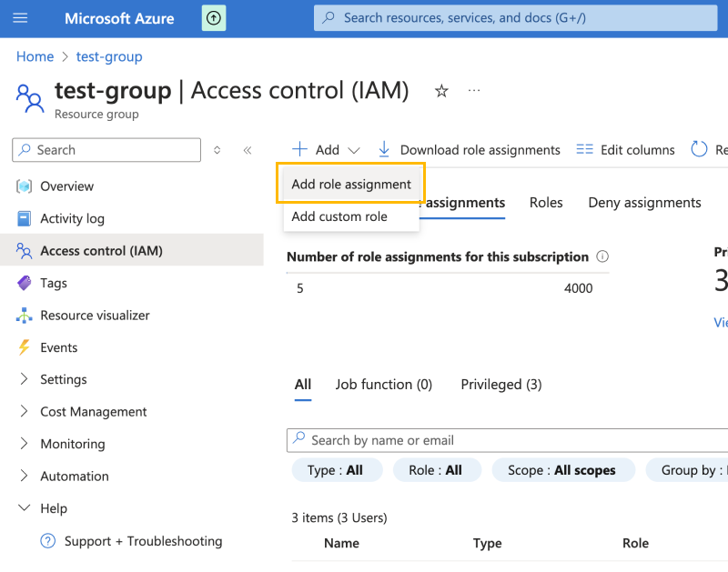Screen dimensions: 728x572
Task: Click the resource group IAM header icon
Action: tap(30, 98)
